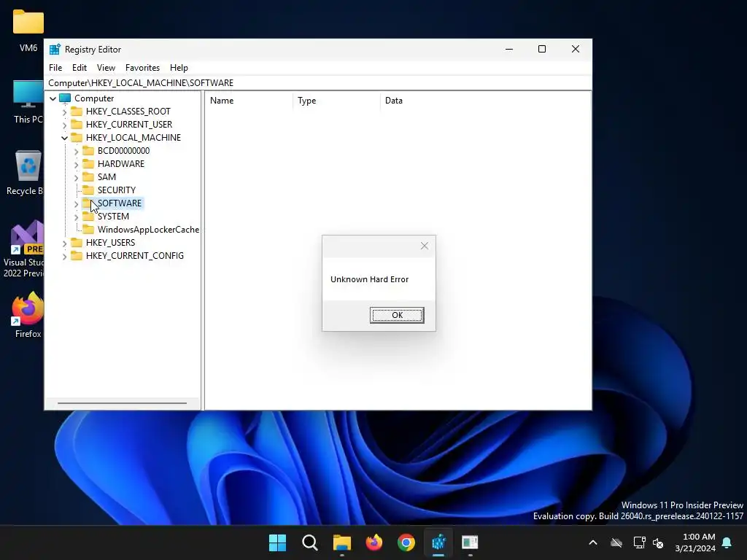Select the HARDWARE key label
Image resolution: width=747 pixels, height=560 pixels.
click(x=121, y=164)
